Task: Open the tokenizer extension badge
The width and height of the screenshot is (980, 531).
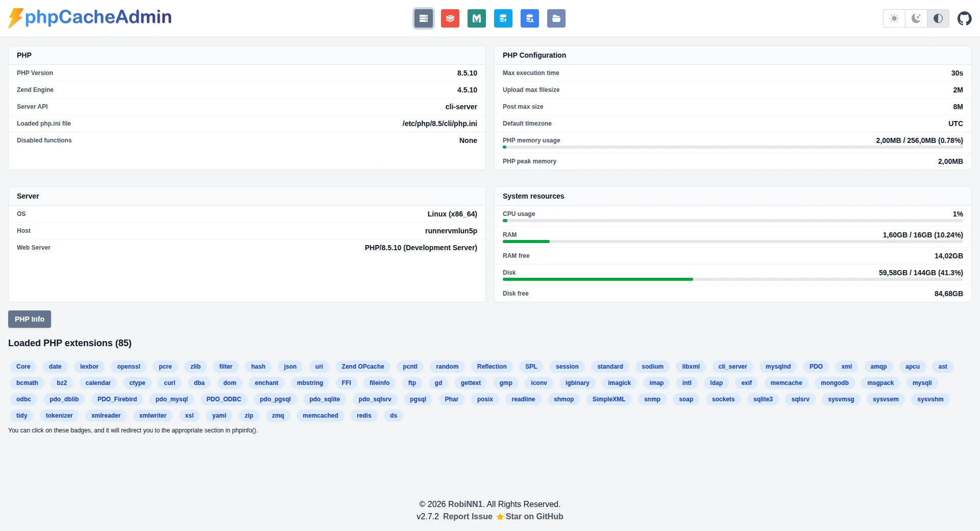Action: pyautogui.click(x=59, y=416)
